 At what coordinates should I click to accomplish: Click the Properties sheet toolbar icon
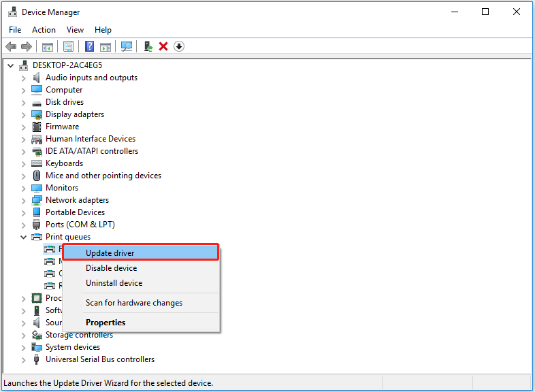coord(68,46)
